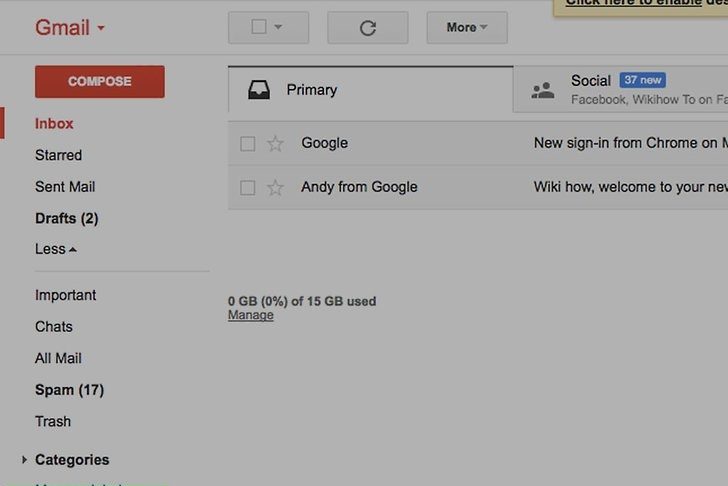Go to the Drafts folder
This screenshot has width=728, height=486.
coord(66,218)
